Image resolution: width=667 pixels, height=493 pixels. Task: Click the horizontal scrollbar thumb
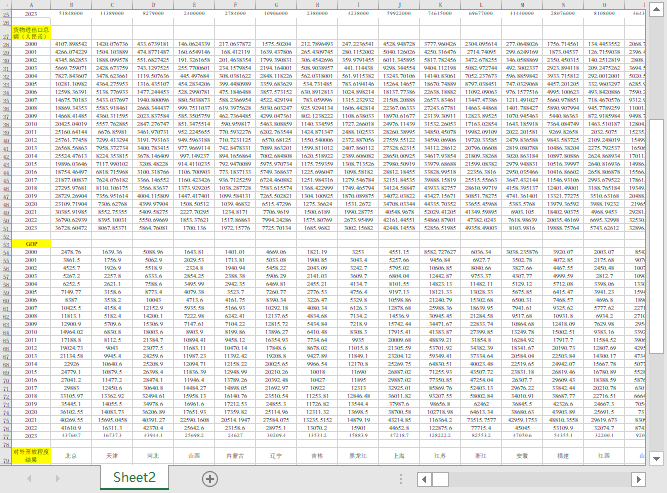click(440, 479)
